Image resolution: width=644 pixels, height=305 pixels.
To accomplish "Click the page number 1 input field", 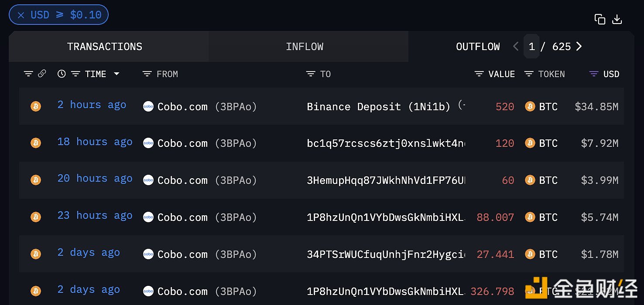I will (x=531, y=47).
